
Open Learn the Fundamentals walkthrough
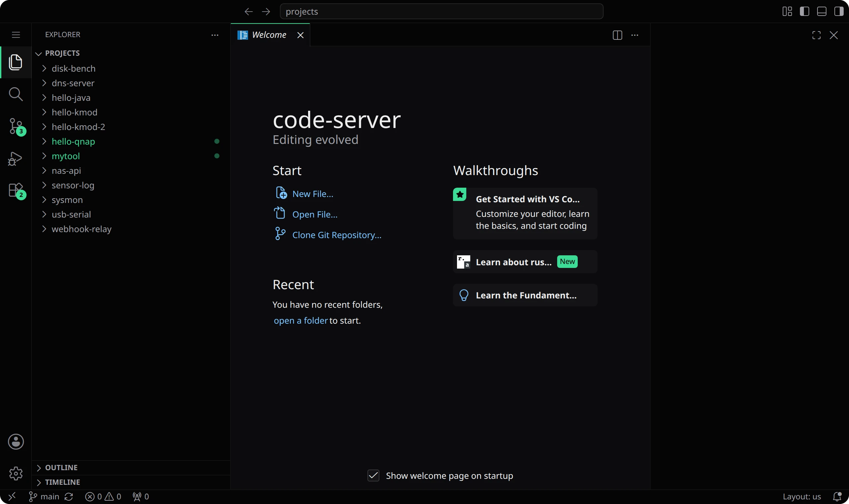tap(525, 295)
